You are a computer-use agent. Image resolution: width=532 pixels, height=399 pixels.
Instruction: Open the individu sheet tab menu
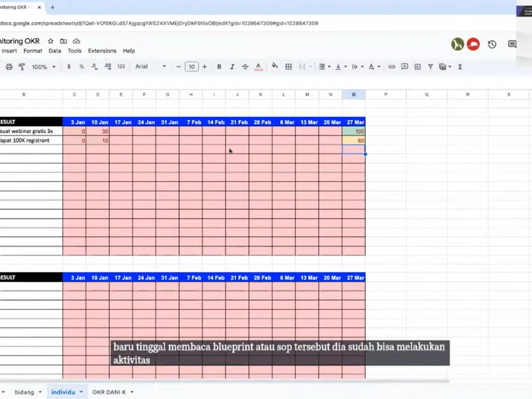click(80, 392)
